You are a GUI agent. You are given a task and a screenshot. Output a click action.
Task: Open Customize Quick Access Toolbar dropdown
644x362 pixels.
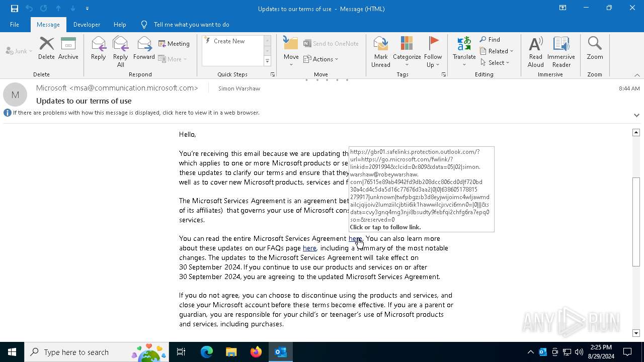pyautogui.click(x=87, y=9)
